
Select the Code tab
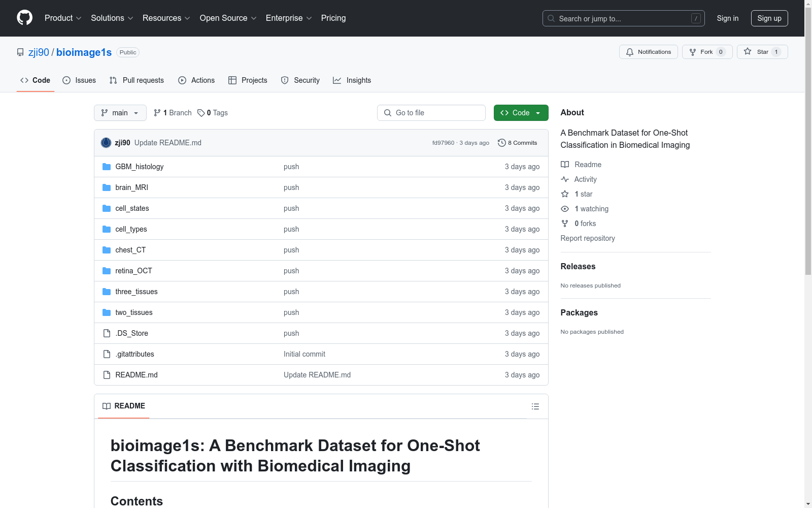click(36, 80)
